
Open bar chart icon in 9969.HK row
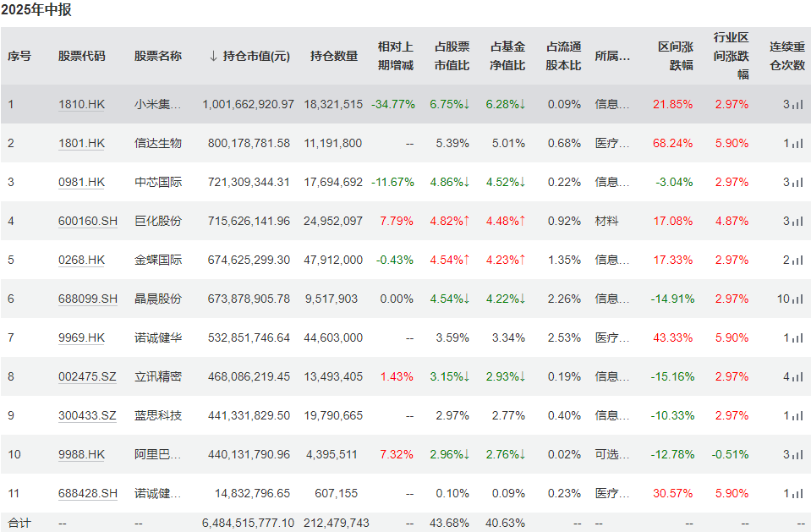[798, 338]
